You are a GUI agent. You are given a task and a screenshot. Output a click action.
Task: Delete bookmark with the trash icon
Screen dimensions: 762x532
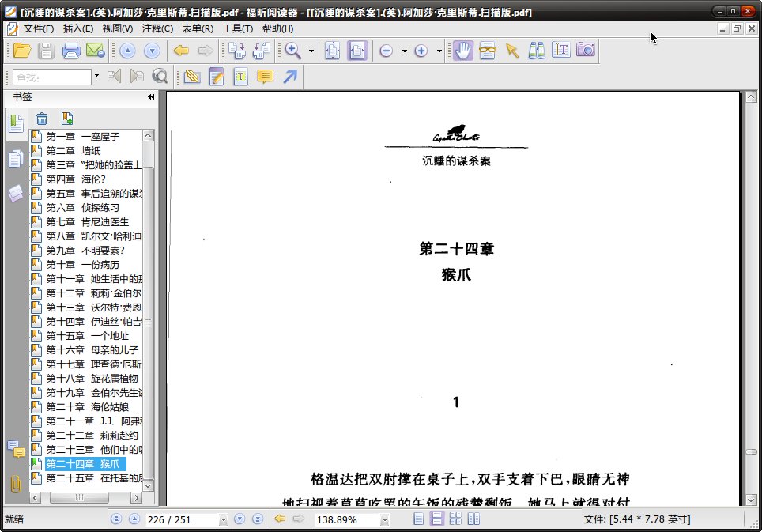point(42,118)
